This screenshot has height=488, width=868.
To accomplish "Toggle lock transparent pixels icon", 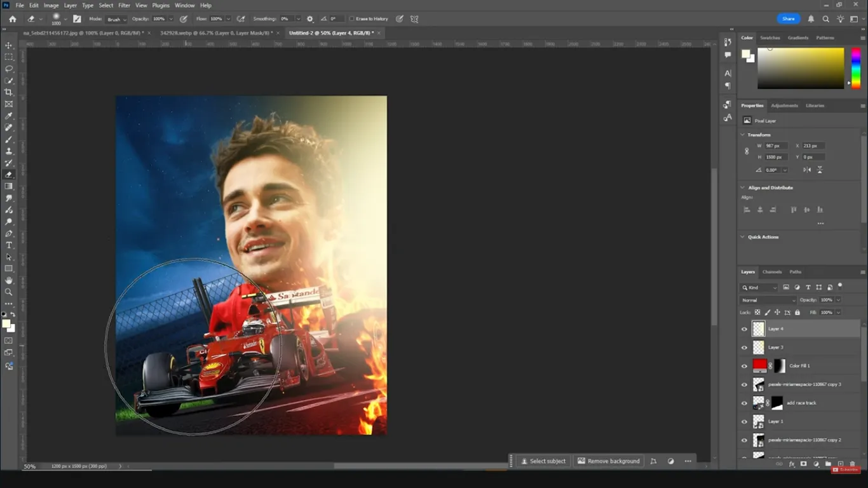I will click(757, 313).
